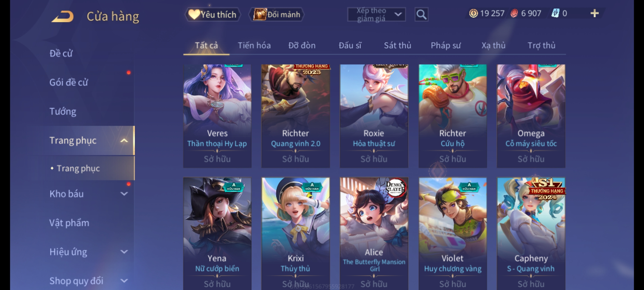Expand the Hiệu ứng sidebar section
Image resolution: width=644 pixels, height=290 pixels.
[124, 252]
